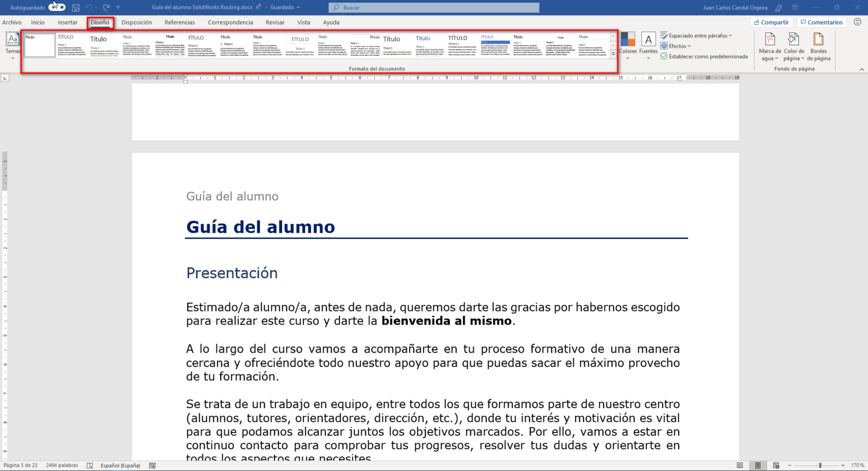The height and width of the screenshot is (471, 868).
Task: Click the redo arrow icon
Action: click(x=106, y=8)
